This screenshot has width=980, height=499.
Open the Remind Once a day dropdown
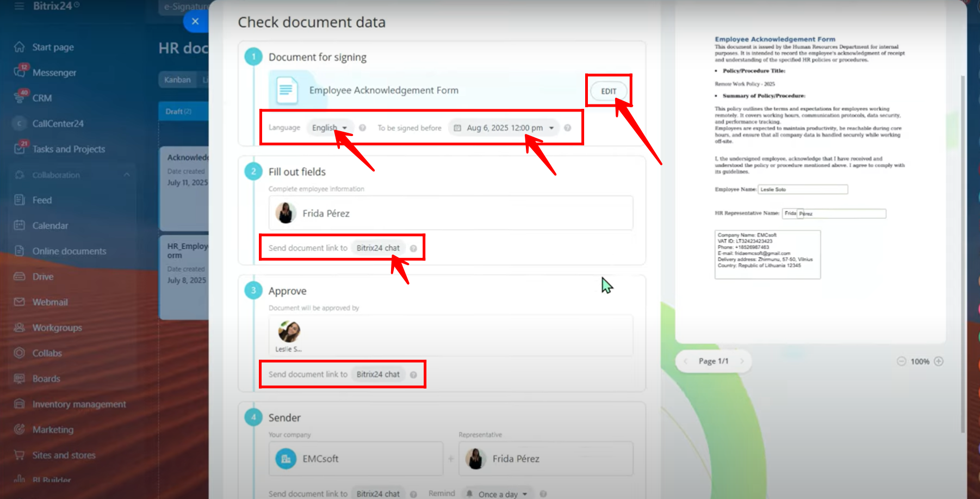click(498, 494)
